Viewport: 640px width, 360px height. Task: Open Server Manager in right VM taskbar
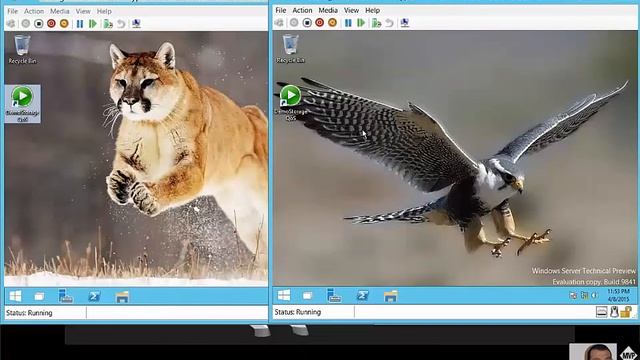click(x=334, y=295)
